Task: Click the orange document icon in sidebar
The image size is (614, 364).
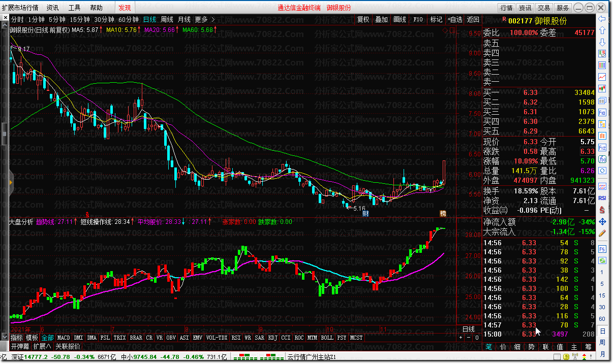Action: point(602,136)
